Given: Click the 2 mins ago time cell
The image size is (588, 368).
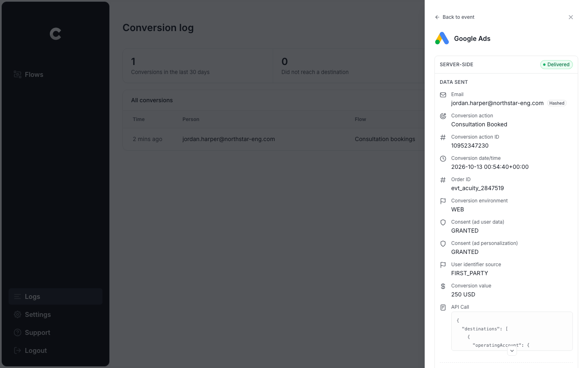Looking at the screenshot, I should (x=147, y=139).
